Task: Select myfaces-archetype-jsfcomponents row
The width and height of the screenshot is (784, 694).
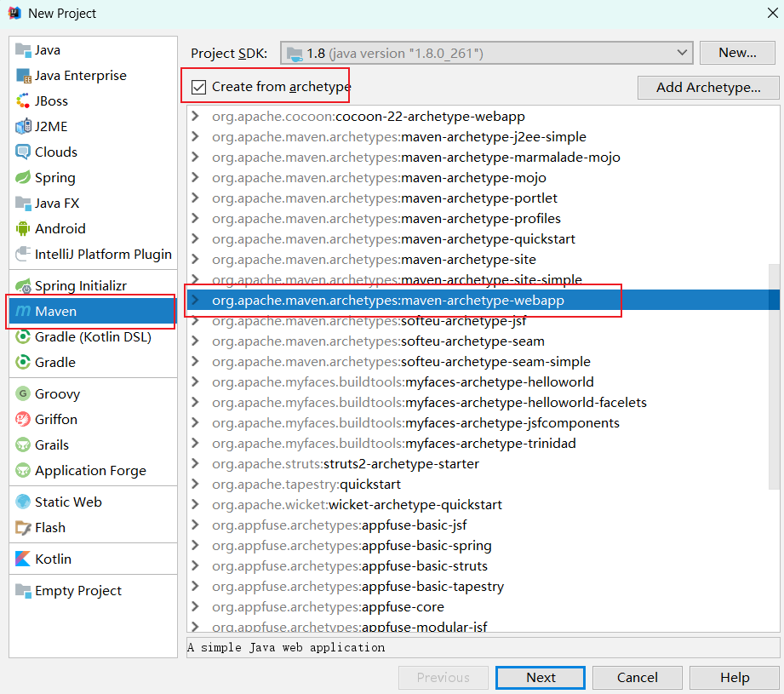Action: (483, 423)
